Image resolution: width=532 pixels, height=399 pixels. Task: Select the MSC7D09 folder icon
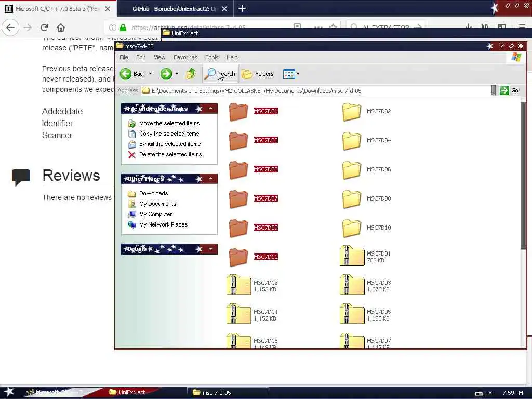pos(238,229)
